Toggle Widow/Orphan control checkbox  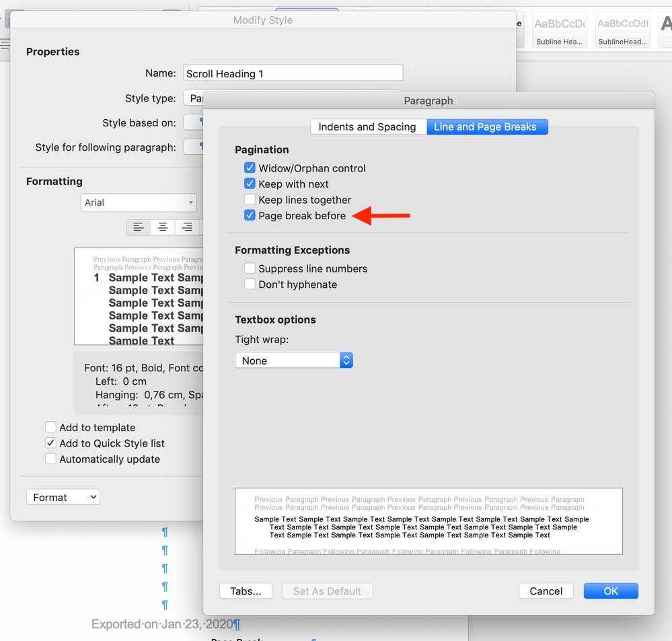250,167
